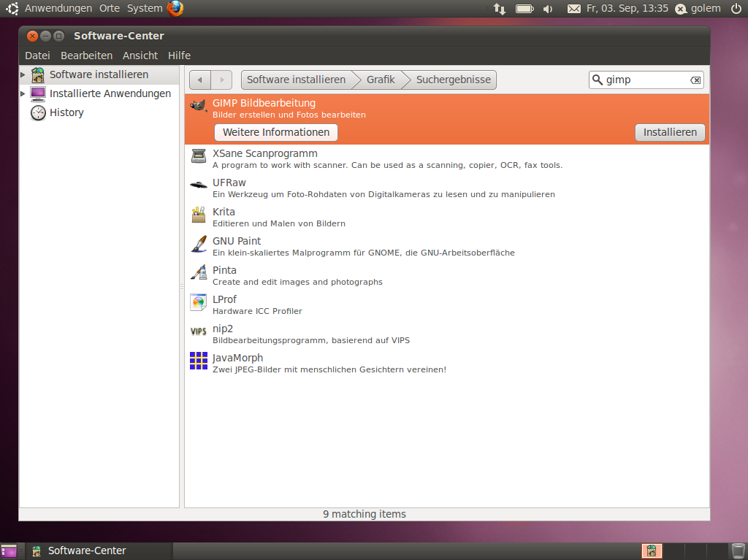Click the Pinta application icon
Image resolution: width=748 pixels, height=560 pixels.
point(199,273)
